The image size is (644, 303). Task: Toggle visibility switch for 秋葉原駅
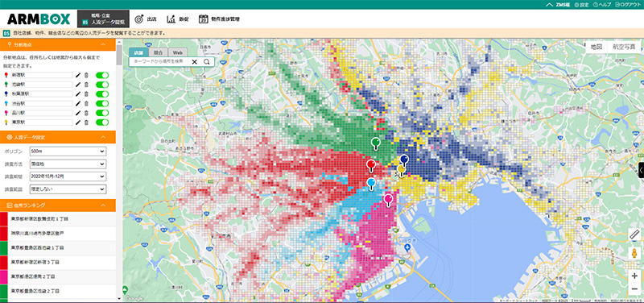(x=102, y=94)
